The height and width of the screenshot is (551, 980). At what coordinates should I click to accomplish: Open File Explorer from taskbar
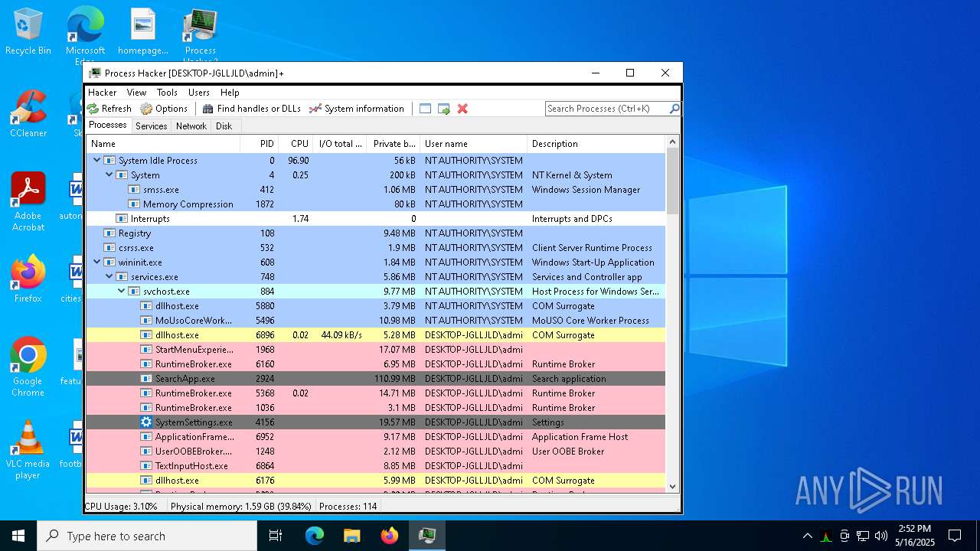coord(352,536)
